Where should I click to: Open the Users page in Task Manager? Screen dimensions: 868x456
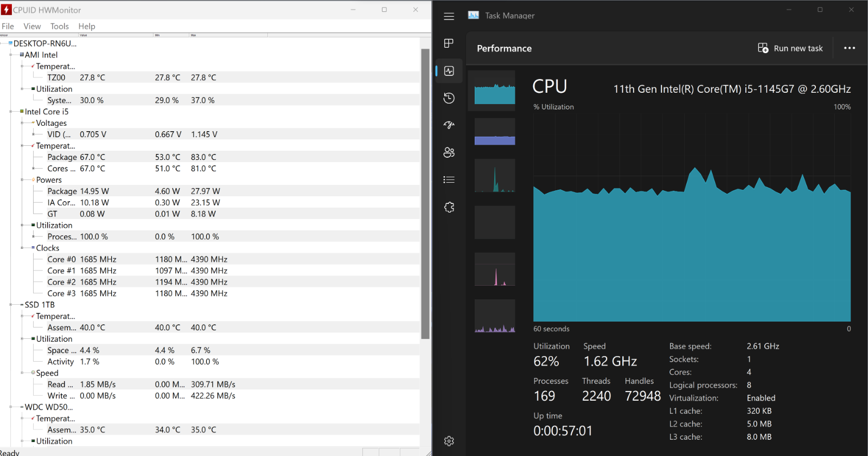click(x=449, y=152)
